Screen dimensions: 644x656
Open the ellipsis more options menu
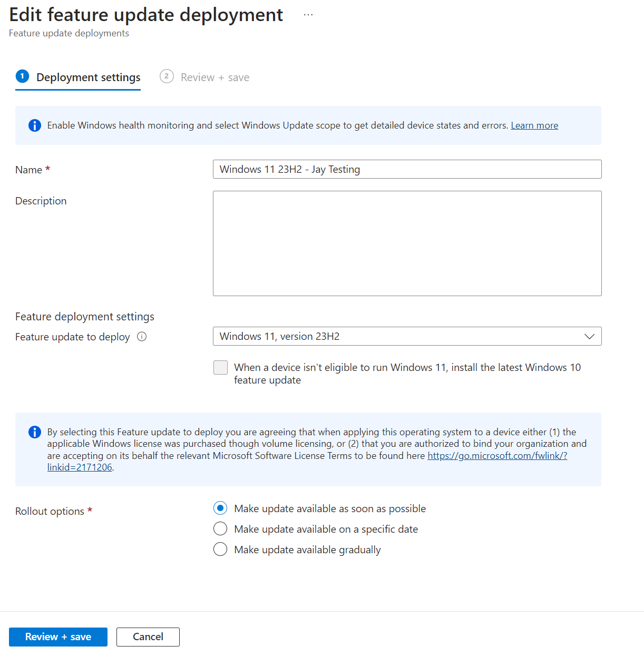click(308, 15)
